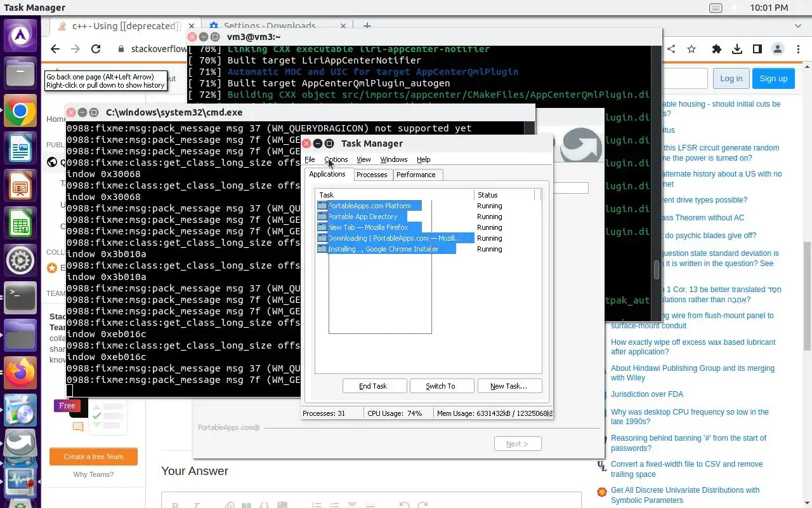812x508 pixels.
Task: Go back one page in Chrome
Action: (x=55, y=49)
